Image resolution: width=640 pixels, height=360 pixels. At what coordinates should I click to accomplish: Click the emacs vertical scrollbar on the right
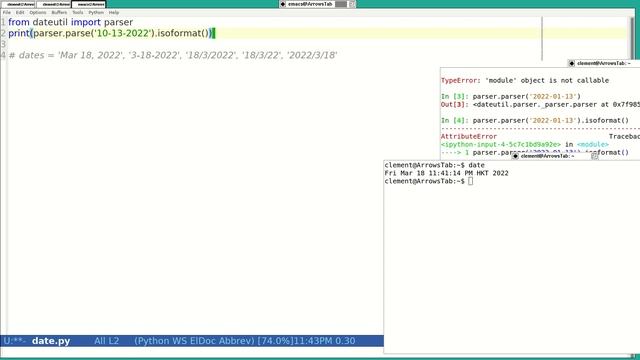pos(632,37)
